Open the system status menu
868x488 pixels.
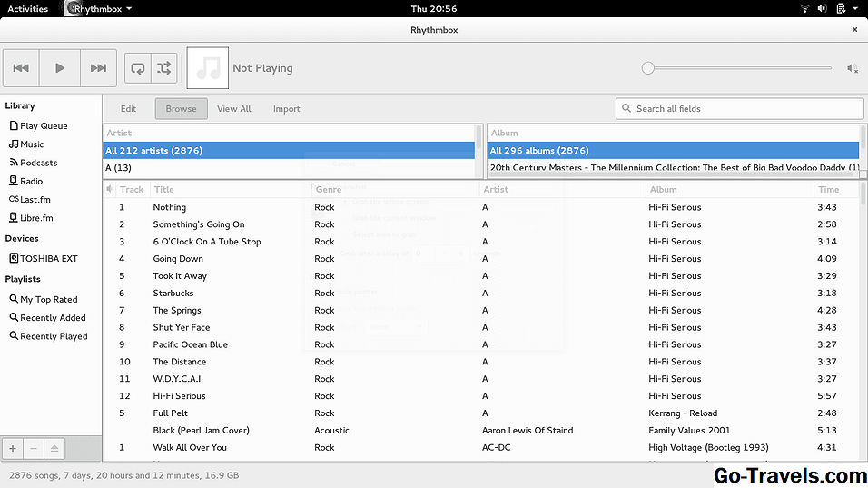[x=826, y=9]
